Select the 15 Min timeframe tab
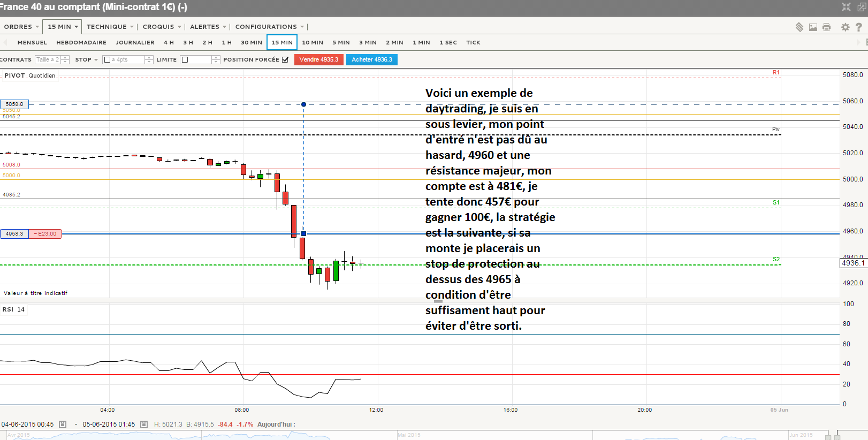 point(282,42)
